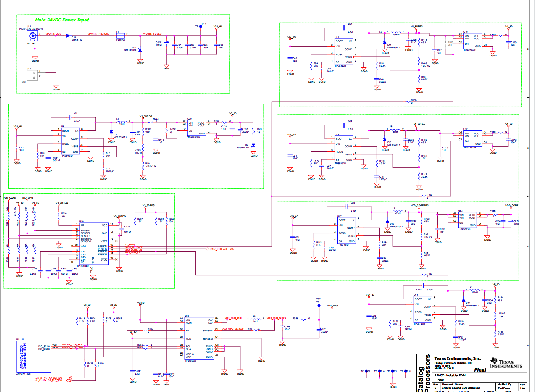Viewport: 535px width, 392px height.
Task: Click the blue TP14 test point
Action: (201, 27)
